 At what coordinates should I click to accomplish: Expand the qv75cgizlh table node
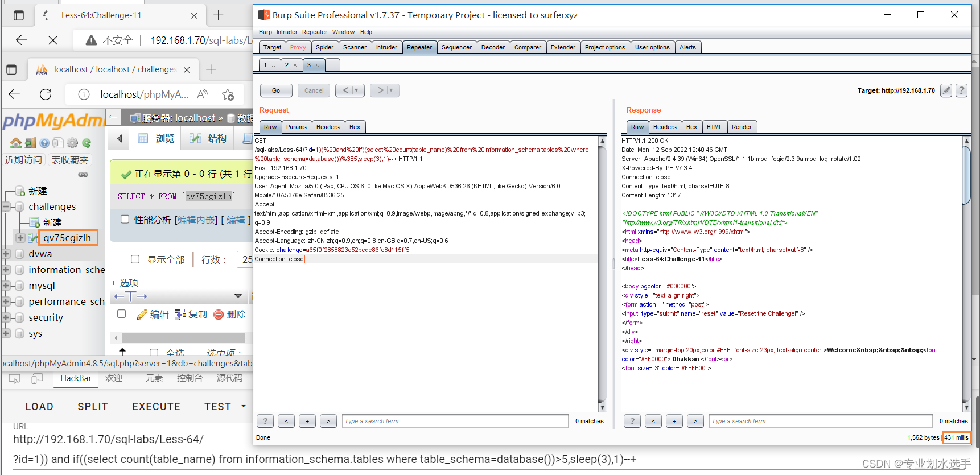(20, 238)
